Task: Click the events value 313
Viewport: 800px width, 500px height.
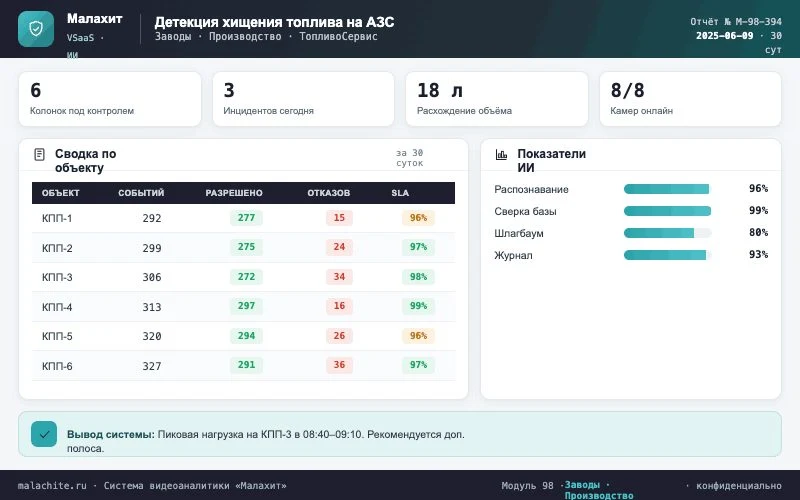Action: (152, 307)
